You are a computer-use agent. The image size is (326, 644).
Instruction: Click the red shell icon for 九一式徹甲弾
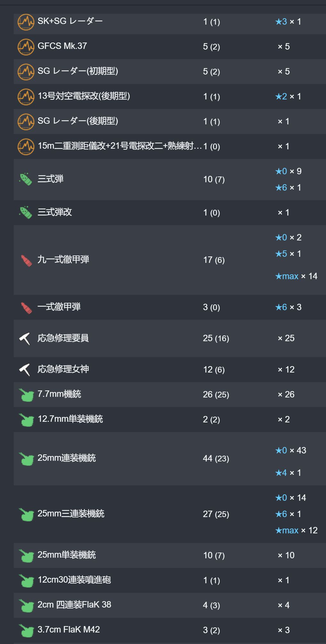(26, 260)
